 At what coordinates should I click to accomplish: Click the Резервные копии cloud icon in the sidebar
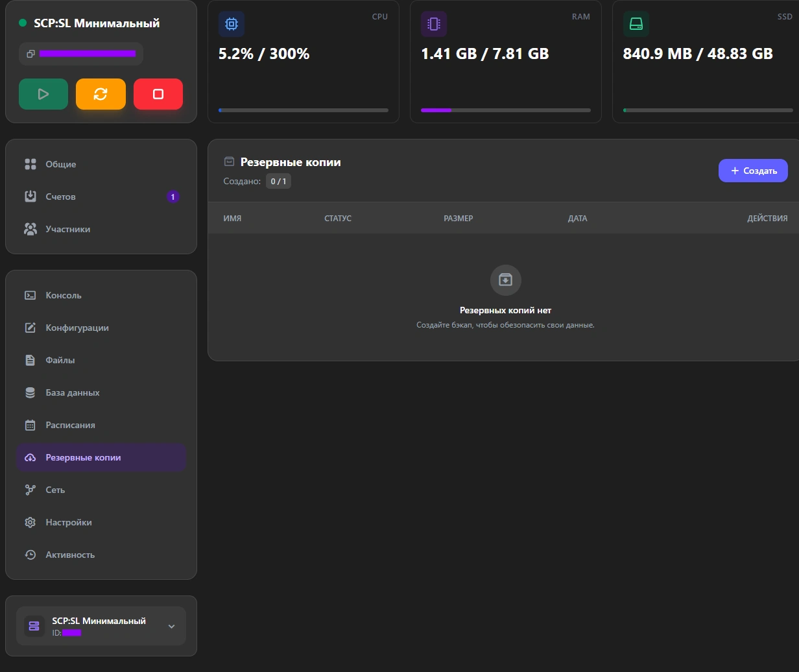[30, 457]
